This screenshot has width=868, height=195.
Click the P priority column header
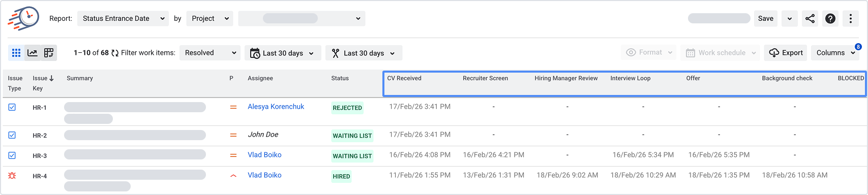pyautogui.click(x=231, y=78)
